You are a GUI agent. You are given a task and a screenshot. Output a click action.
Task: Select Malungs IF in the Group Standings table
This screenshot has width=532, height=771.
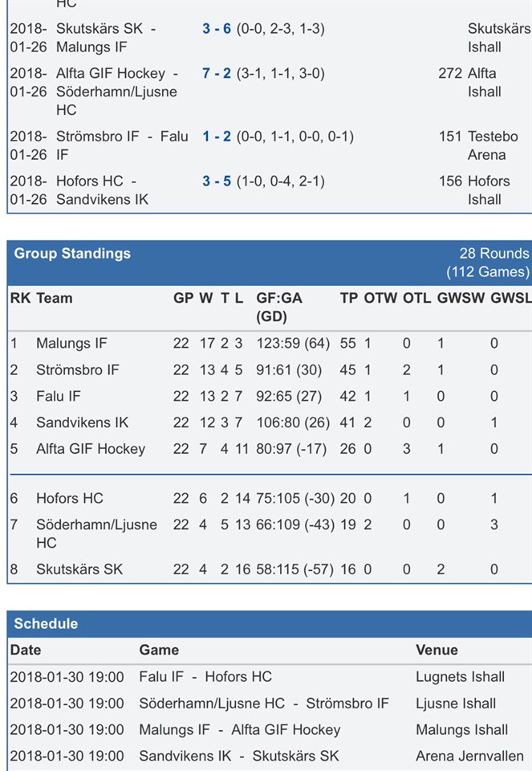[x=71, y=344]
